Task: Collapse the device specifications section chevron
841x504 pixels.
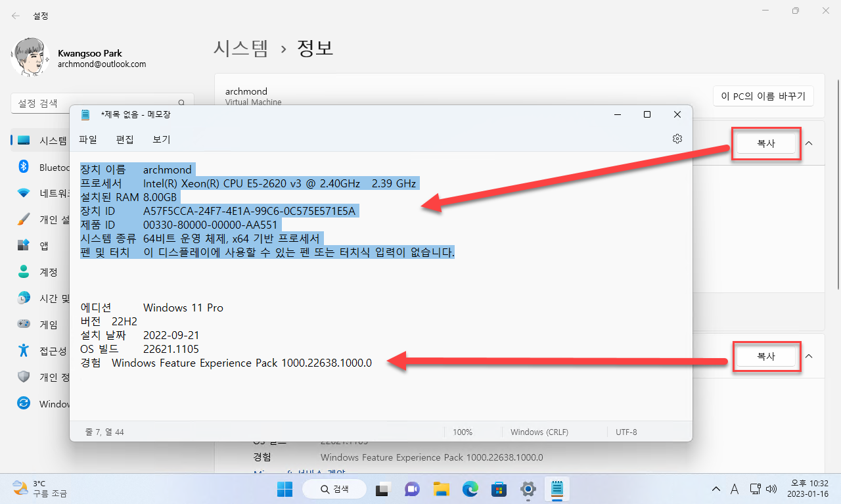Action: coord(809,143)
